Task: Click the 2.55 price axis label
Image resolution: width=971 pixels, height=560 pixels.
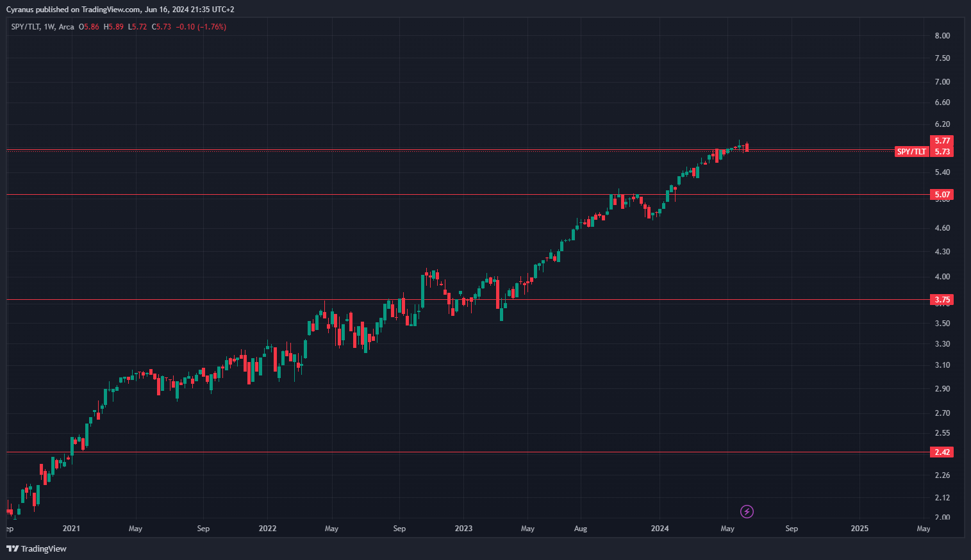Action: coord(942,433)
